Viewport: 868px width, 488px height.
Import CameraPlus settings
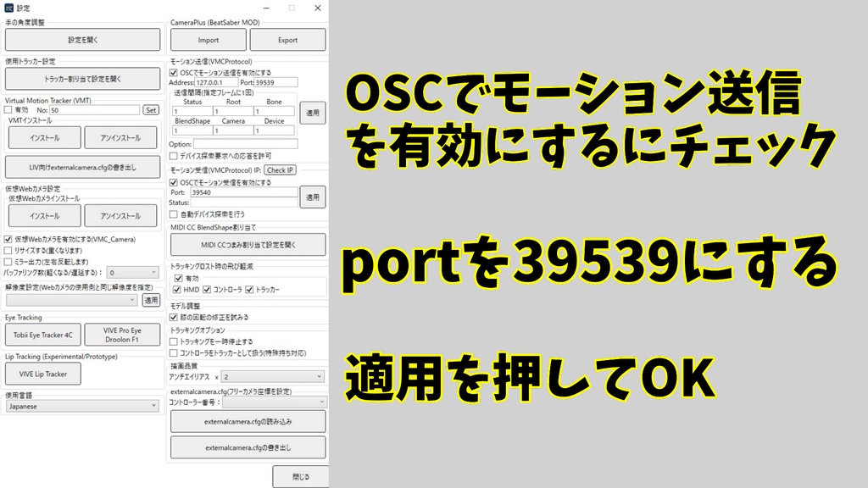pos(209,40)
